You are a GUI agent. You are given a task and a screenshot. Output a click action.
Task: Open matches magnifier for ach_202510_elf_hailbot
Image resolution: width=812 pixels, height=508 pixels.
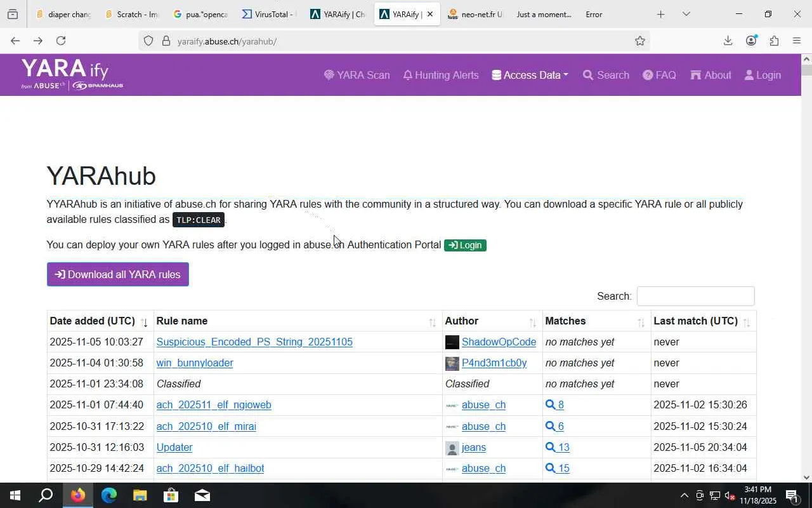coord(558,469)
